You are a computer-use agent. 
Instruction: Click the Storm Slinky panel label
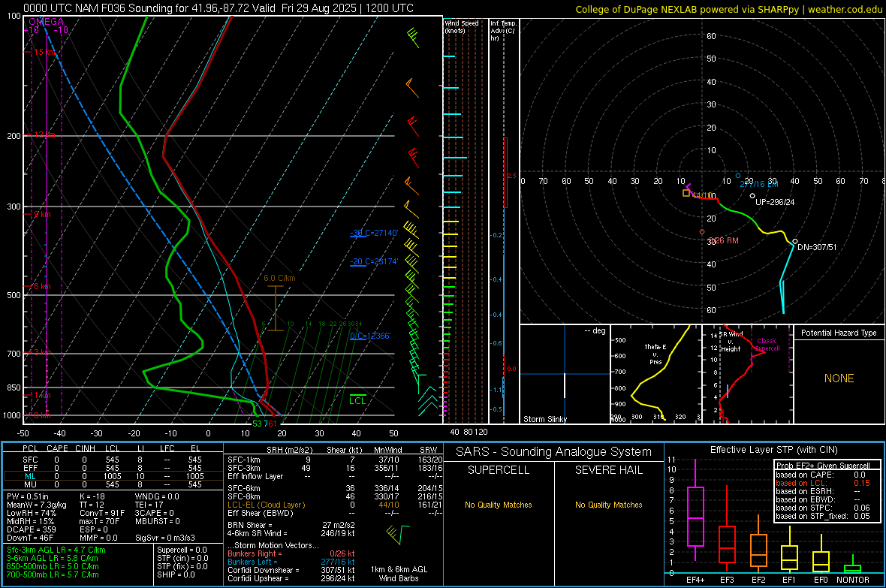pyautogui.click(x=545, y=419)
